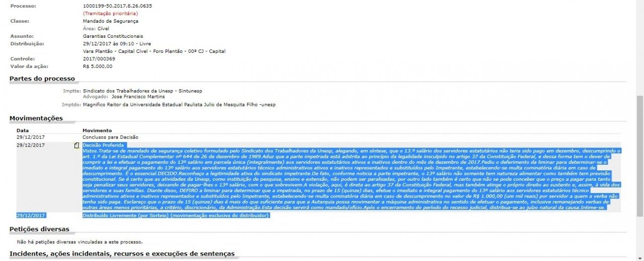Click process number 1000199-50.2017.8.26.0635
The width and height of the screenshot is (644, 261).
click(117, 6)
